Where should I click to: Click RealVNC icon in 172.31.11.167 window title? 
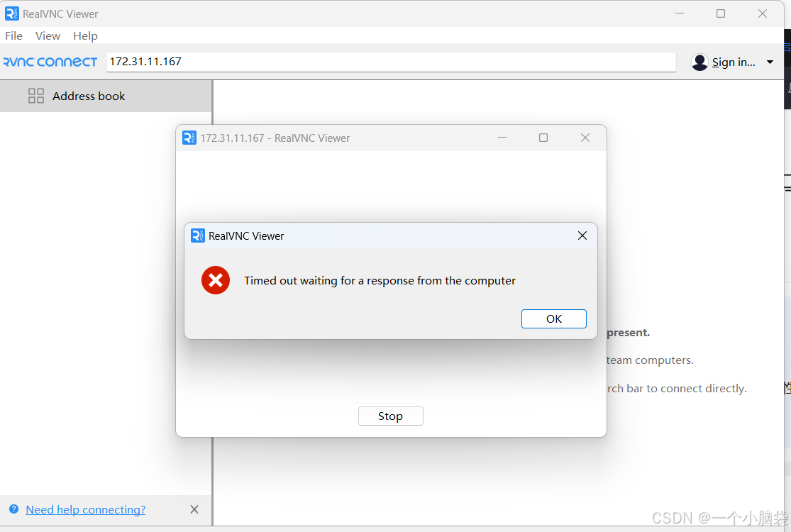click(189, 138)
